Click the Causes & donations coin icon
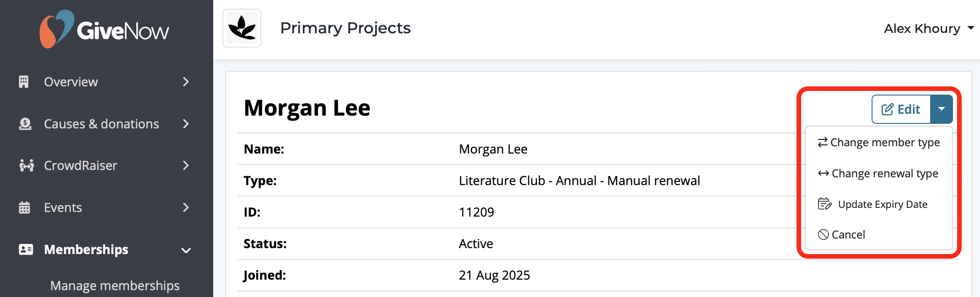The width and height of the screenshot is (980, 297). pos(25,123)
